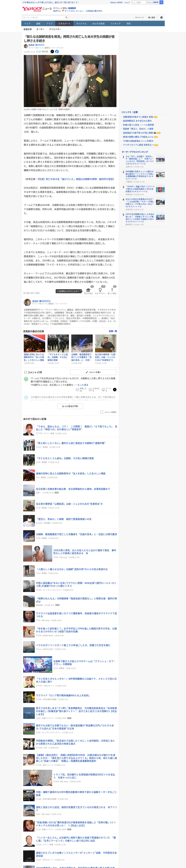The image size is (186, 868).
Task: Open topic マツダスタジアム異変 空席目立つ
Action: tap(138, 145)
